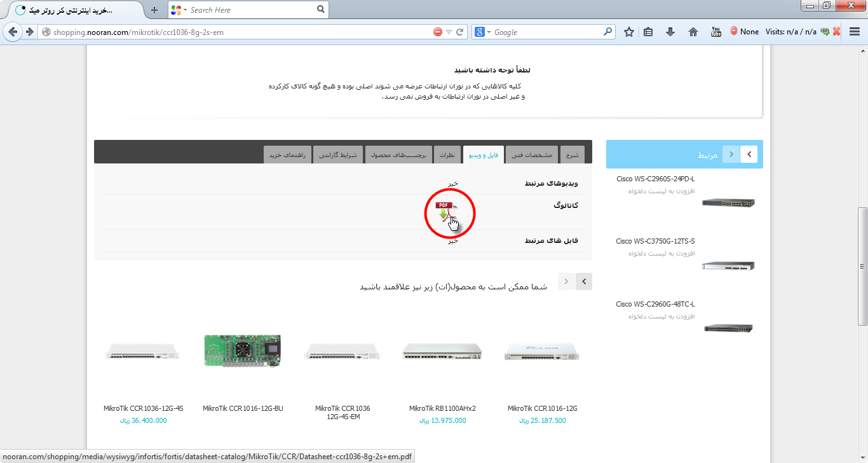The height and width of the screenshot is (463, 868).
Task: Click the 25.187.500 ریال price
Action: [x=543, y=420]
